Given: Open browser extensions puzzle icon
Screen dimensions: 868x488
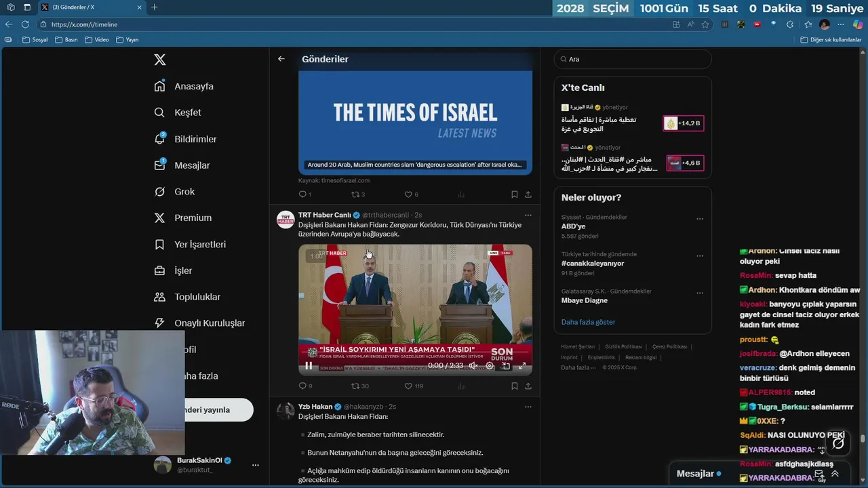Looking at the screenshot, I should pyautogui.click(x=791, y=24).
